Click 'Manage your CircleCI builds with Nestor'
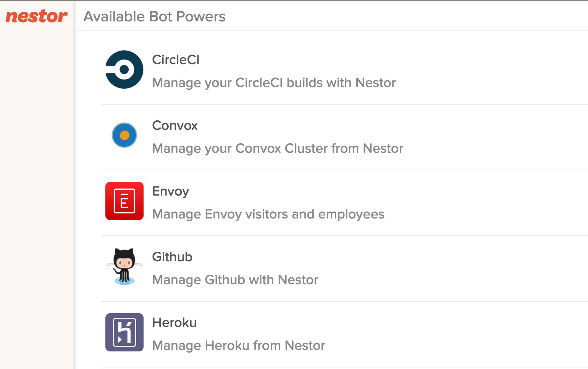This screenshot has width=588, height=369. pyautogui.click(x=274, y=83)
